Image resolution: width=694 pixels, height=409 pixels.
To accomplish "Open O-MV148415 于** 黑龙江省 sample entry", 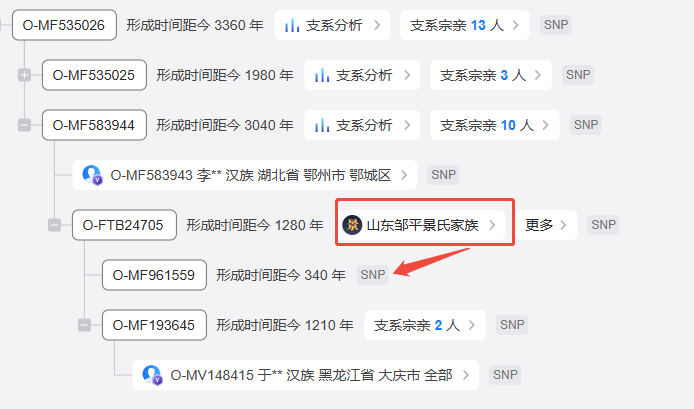I will (x=305, y=375).
